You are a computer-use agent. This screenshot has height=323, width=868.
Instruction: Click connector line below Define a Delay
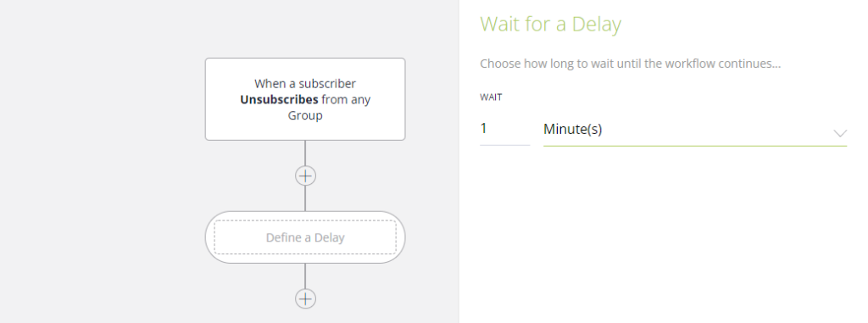click(x=305, y=276)
